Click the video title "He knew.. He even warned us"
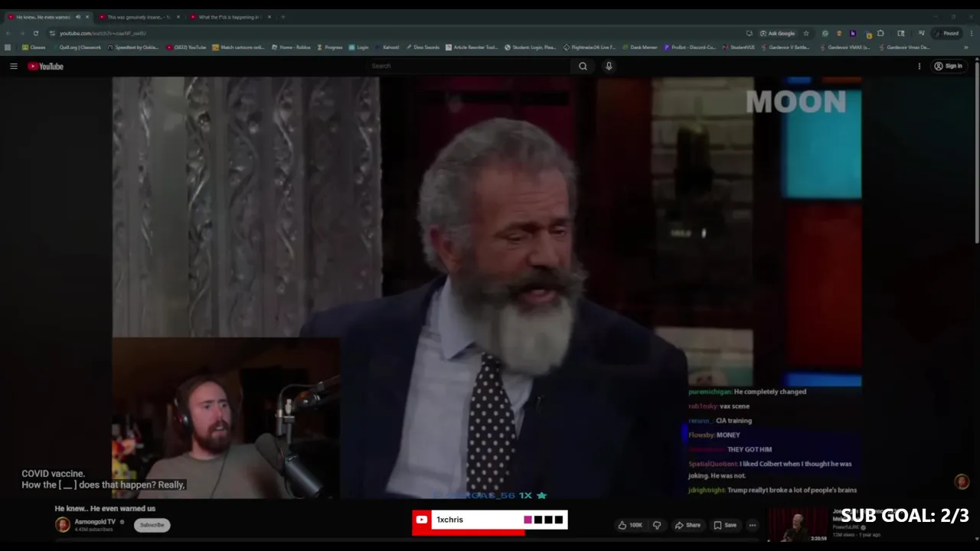 tap(105, 509)
